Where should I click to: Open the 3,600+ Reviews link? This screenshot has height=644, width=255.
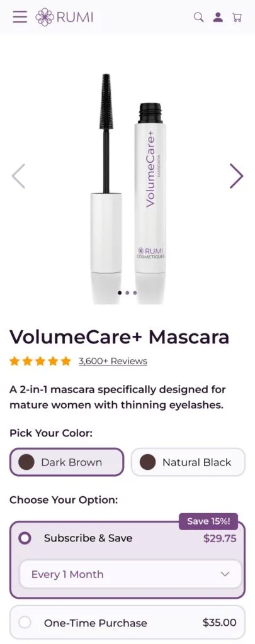(x=113, y=361)
